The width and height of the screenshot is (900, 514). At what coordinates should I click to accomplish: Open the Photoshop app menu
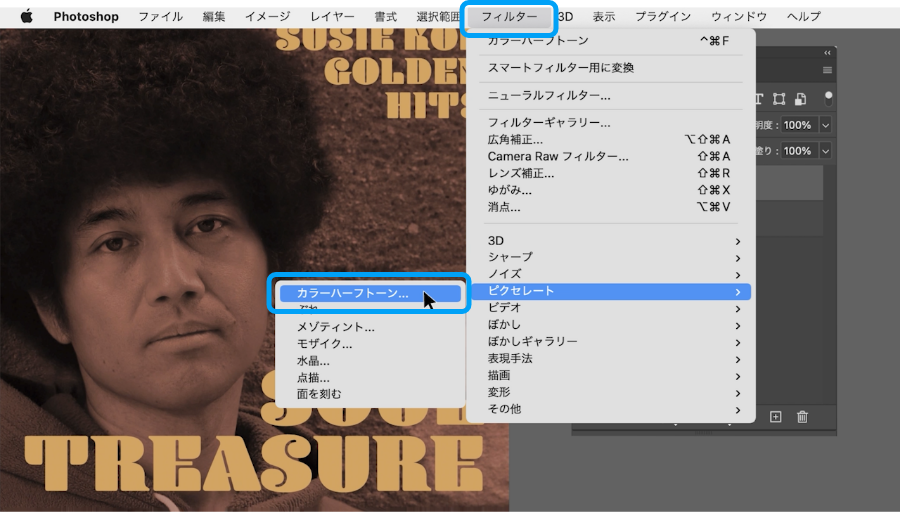(x=86, y=17)
